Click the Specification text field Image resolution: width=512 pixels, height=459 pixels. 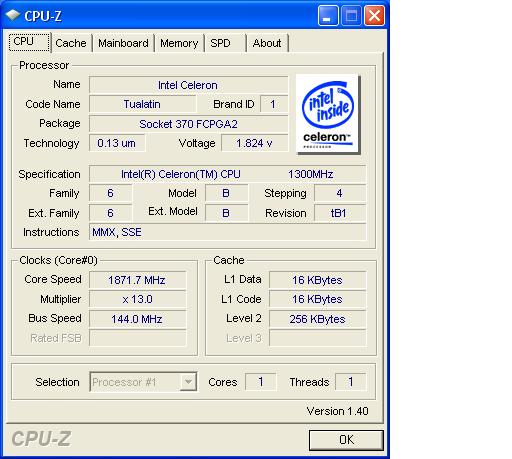pyautogui.click(x=227, y=174)
